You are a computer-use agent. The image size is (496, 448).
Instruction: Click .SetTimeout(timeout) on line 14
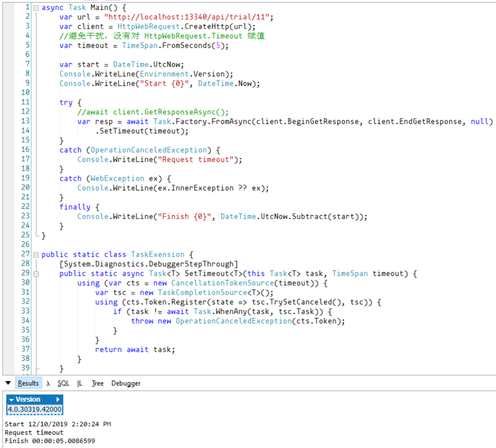point(140,131)
